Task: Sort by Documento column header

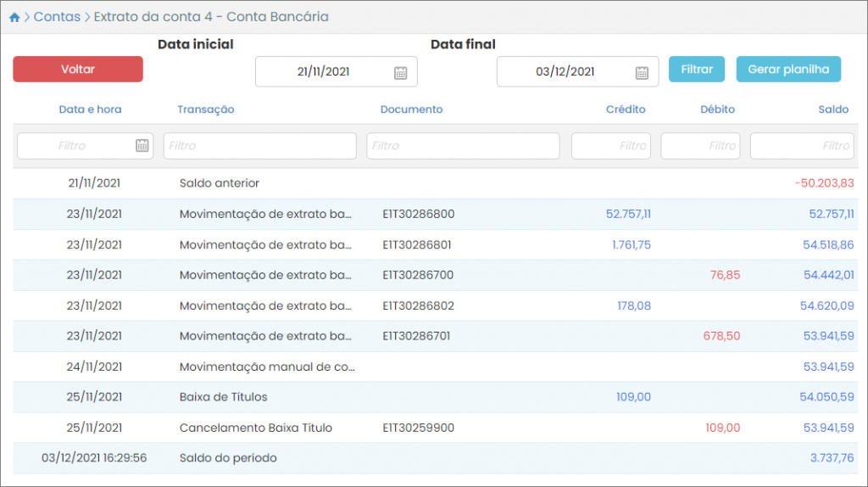Action: [411, 109]
